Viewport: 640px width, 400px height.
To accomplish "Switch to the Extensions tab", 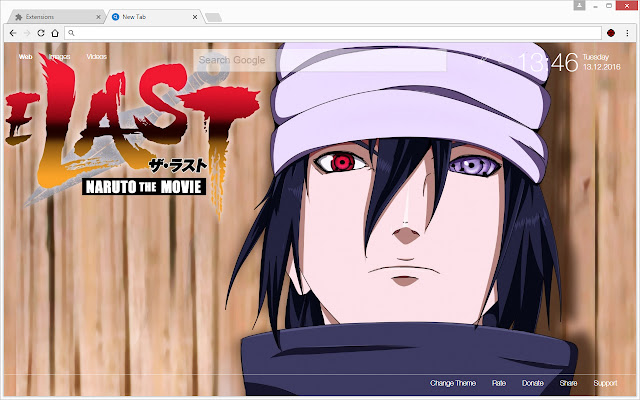I will tap(56, 17).
